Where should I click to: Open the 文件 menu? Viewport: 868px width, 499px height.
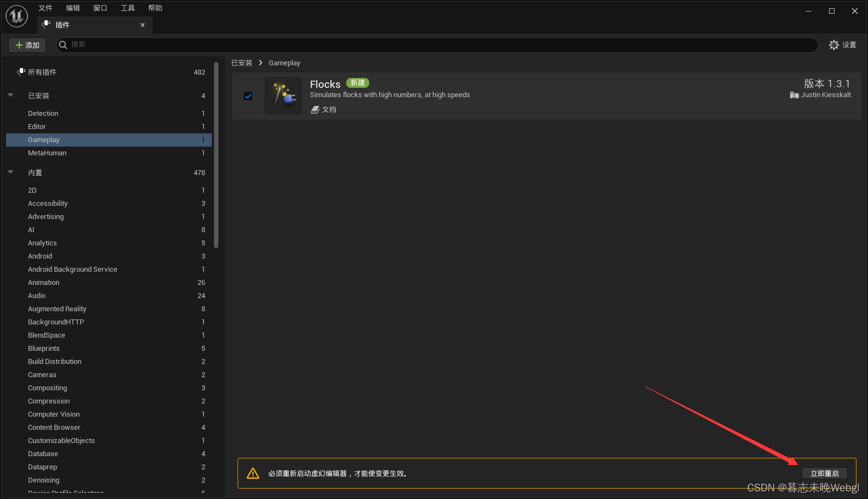pos(46,8)
